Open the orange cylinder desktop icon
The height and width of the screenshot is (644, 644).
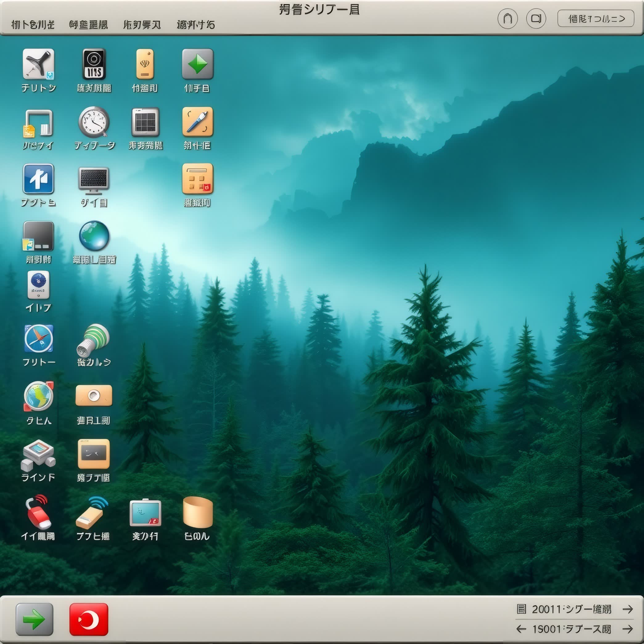198,512
